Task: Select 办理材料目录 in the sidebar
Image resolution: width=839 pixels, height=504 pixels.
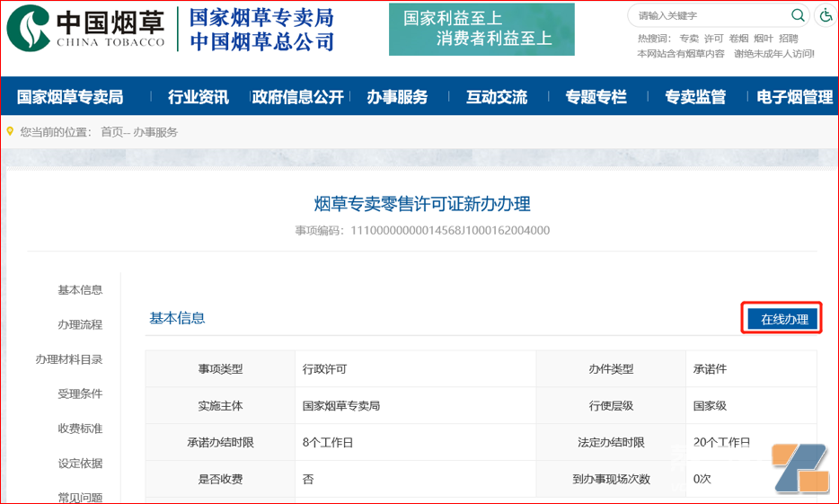Action: pyautogui.click(x=69, y=359)
